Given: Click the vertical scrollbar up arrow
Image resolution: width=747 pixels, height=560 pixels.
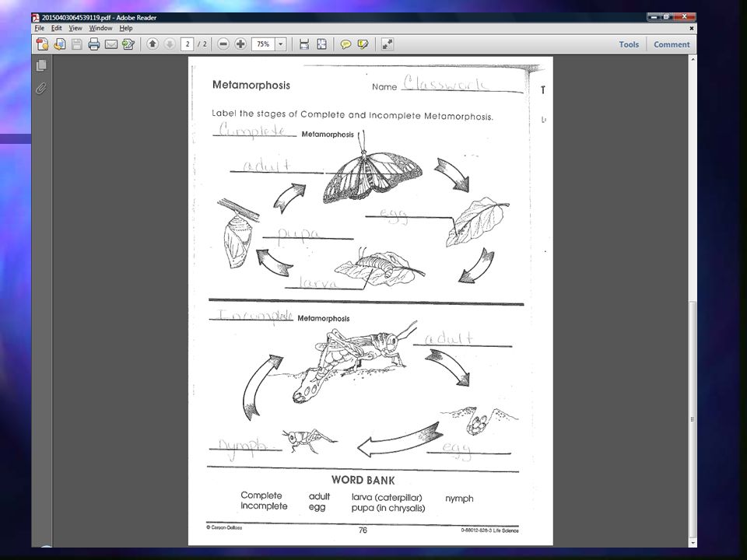Looking at the screenshot, I should pyautogui.click(x=693, y=59).
